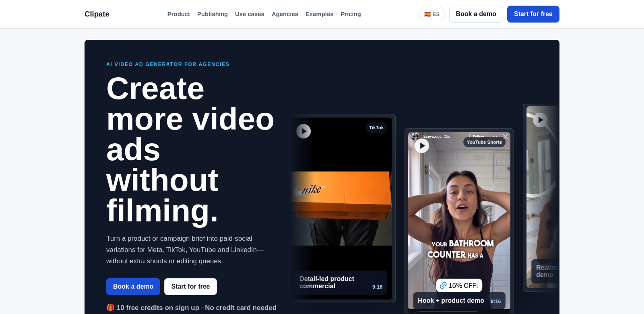Click Start for free in the header

[x=533, y=14]
